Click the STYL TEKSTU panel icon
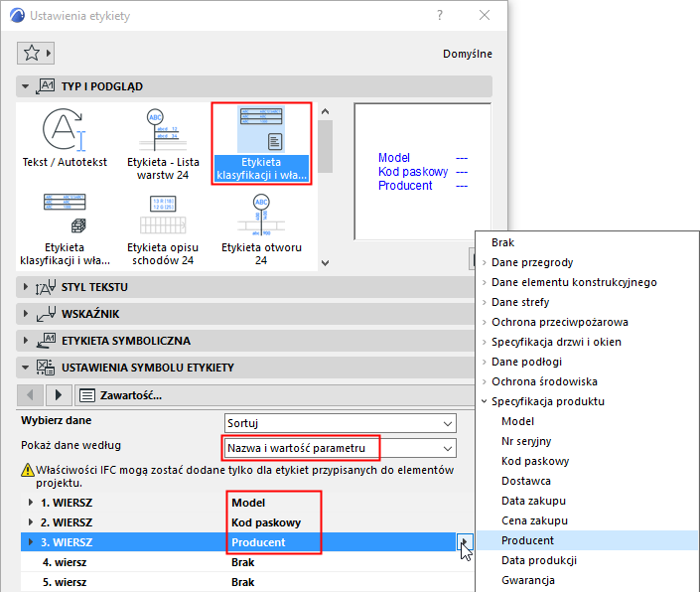The height and width of the screenshot is (592, 700). coord(45,287)
